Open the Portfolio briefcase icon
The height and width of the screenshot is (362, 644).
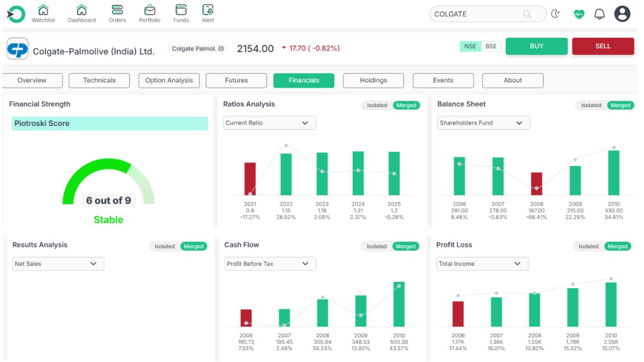(x=150, y=9)
